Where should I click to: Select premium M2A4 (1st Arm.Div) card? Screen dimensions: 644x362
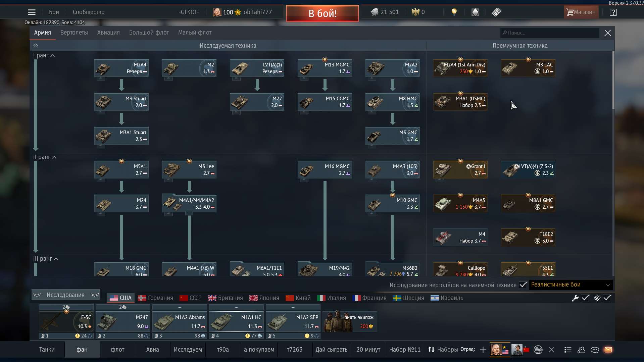coord(460,68)
